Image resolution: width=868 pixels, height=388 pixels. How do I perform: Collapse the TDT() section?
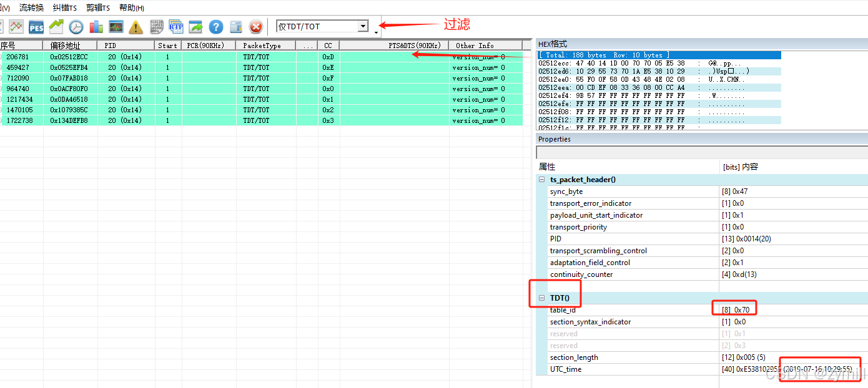(541, 298)
